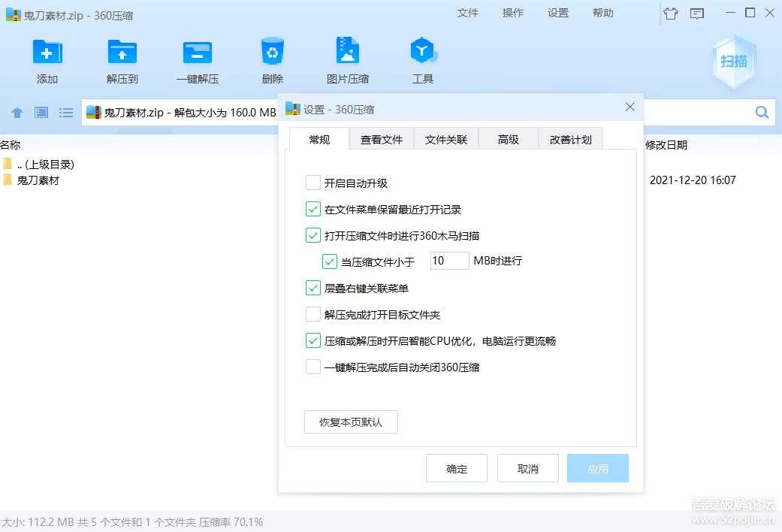Click the MB size input field

pos(449,261)
